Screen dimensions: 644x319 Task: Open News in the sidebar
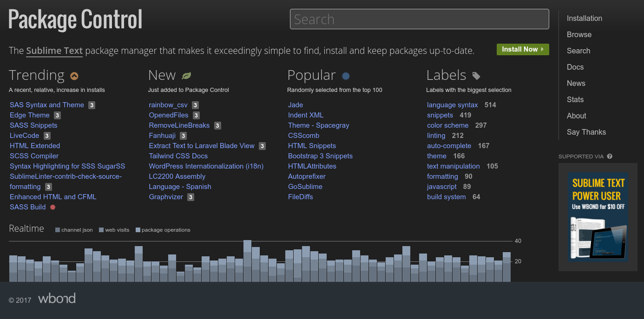576,84
